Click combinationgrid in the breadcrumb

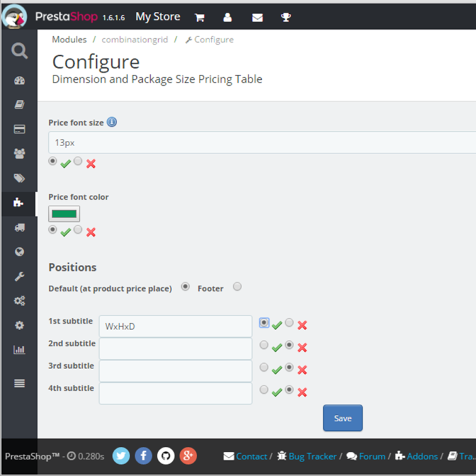click(x=135, y=40)
